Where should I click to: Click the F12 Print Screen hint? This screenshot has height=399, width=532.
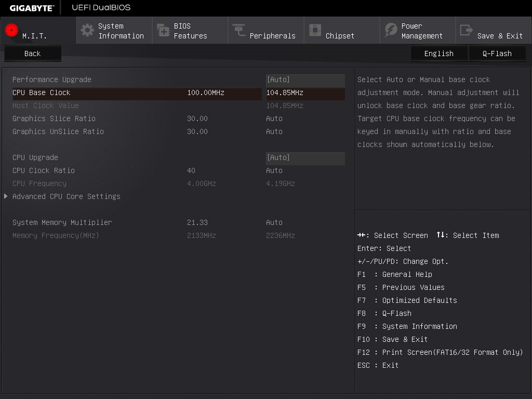[x=440, y=353]
